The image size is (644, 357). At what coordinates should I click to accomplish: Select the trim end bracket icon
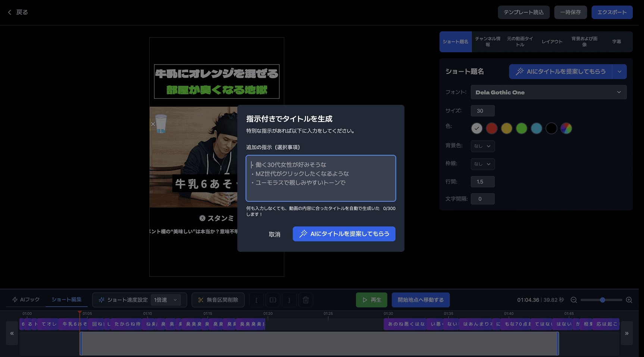[289, 300]
